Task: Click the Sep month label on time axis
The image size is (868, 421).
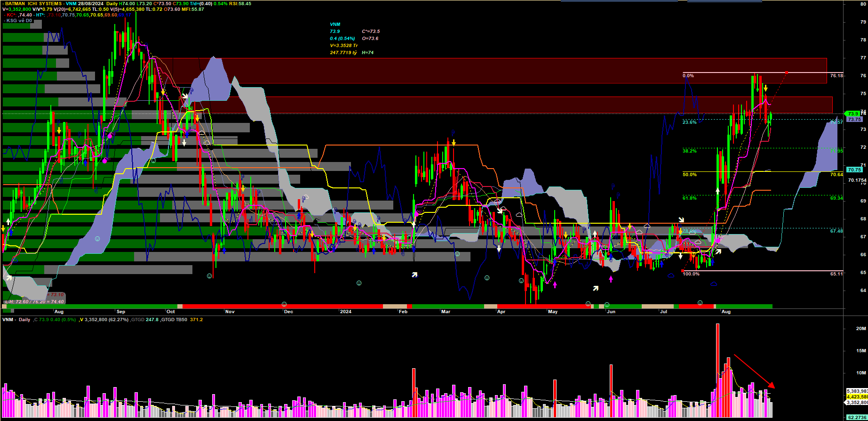Action: click(121, 312)
